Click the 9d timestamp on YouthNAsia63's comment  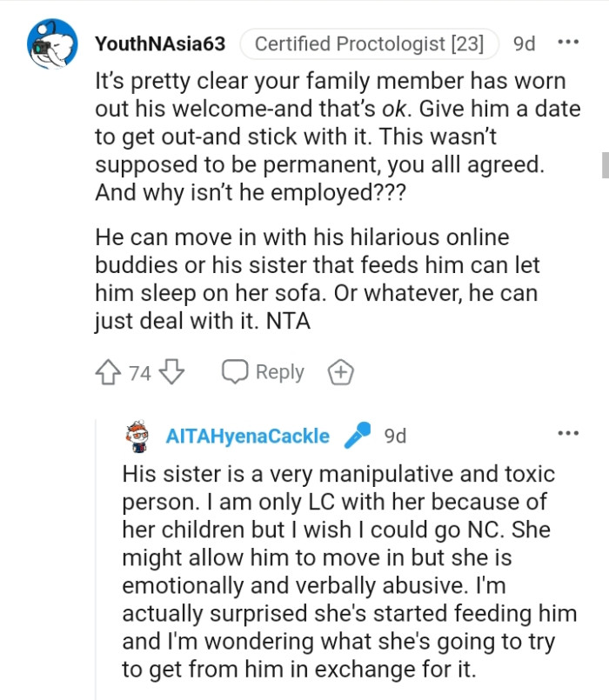(x=523, y=41)
